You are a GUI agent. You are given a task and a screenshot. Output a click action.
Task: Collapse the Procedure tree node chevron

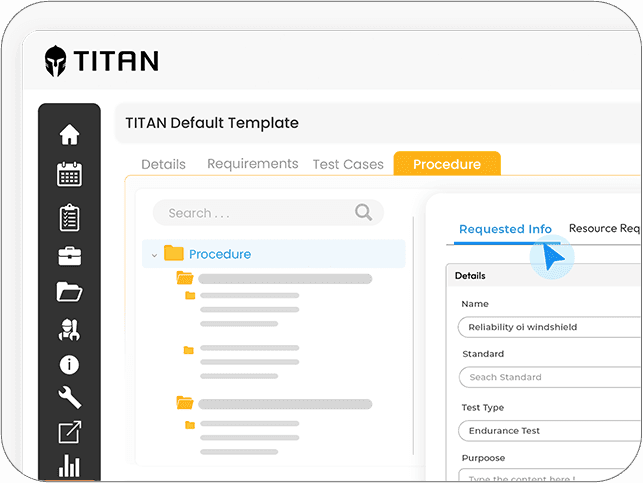click(x=154, y=255)
